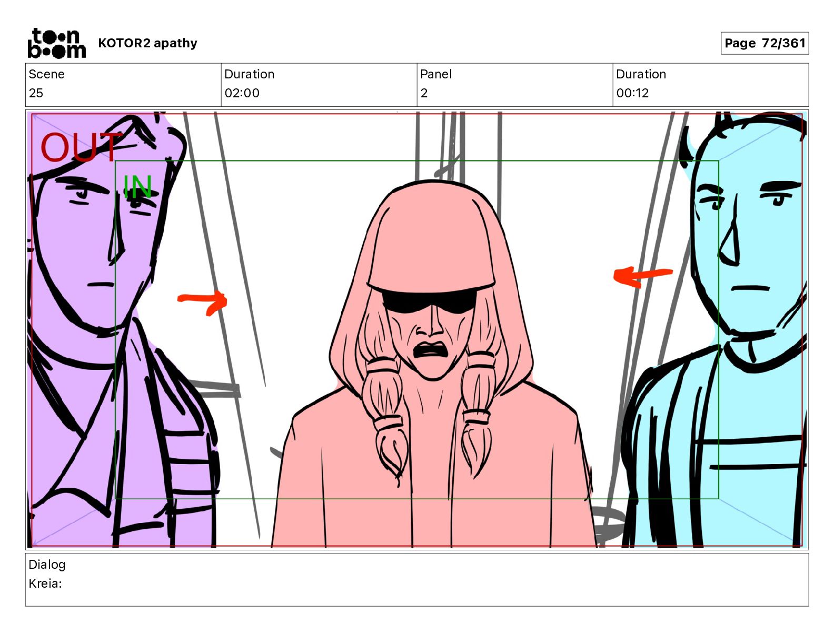Click the green 'IN' camera frame label
This screenshot has height=644, width=834.
pyautogui.click(x=137, y=187)
